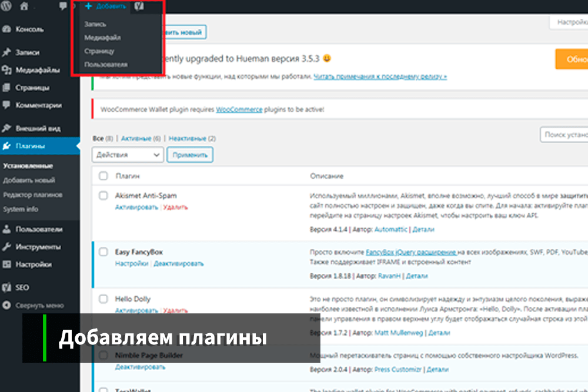The height and width of the screenshot is (392, 588).
Task: Click the Страницы pages icon
Action: tap(6, 88)
